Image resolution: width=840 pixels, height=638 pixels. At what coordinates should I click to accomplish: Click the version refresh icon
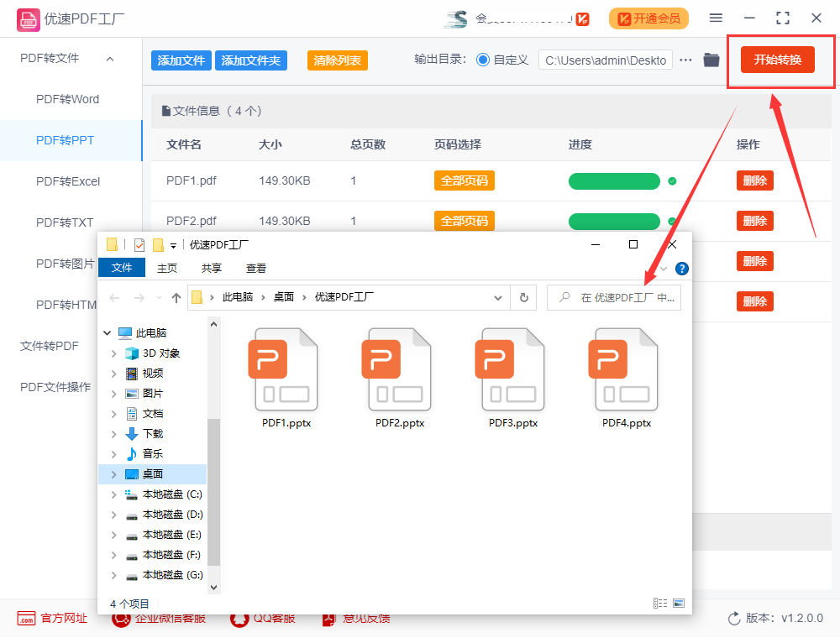pyautogui.click(x=734, y=619)
